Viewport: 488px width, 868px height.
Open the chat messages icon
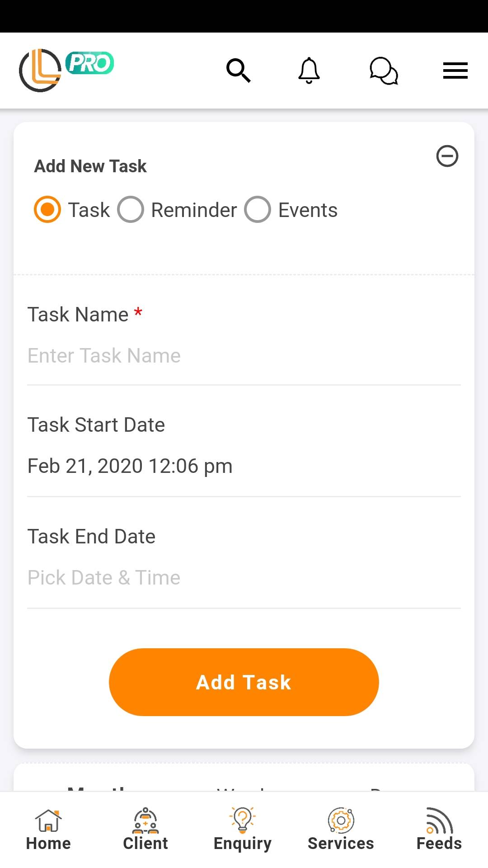click(384, 71)
